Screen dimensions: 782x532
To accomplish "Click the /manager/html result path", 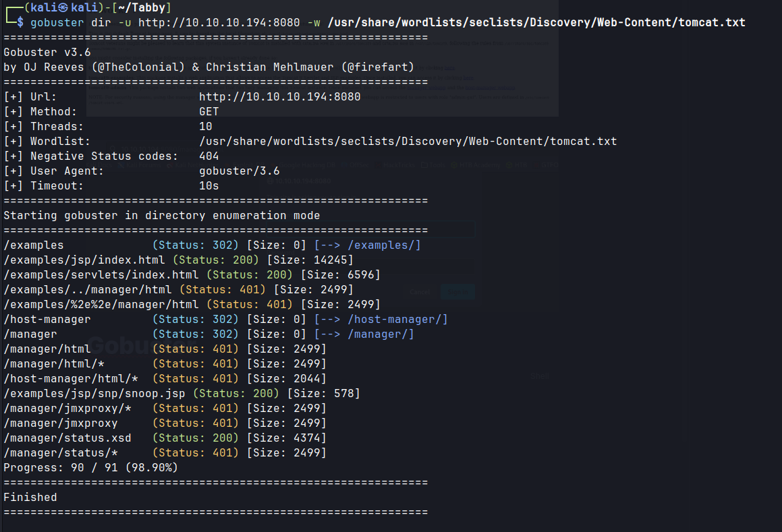I will click(x=47, y=349).
